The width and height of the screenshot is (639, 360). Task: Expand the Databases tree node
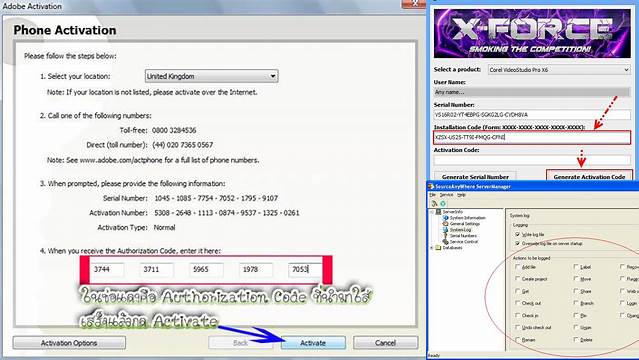[431, 247]
